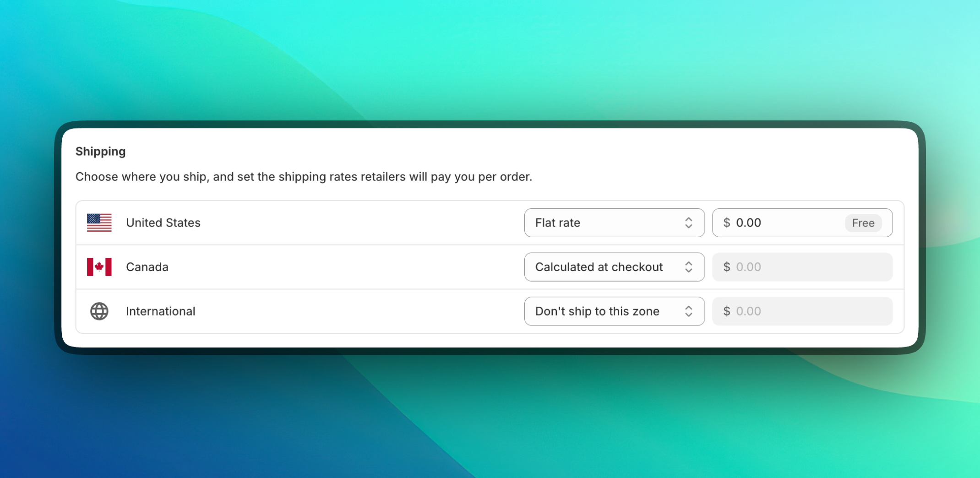980x478 pixels.
Task: Click the chevron arrows on Don't ship selector
Action: (688, 311)
